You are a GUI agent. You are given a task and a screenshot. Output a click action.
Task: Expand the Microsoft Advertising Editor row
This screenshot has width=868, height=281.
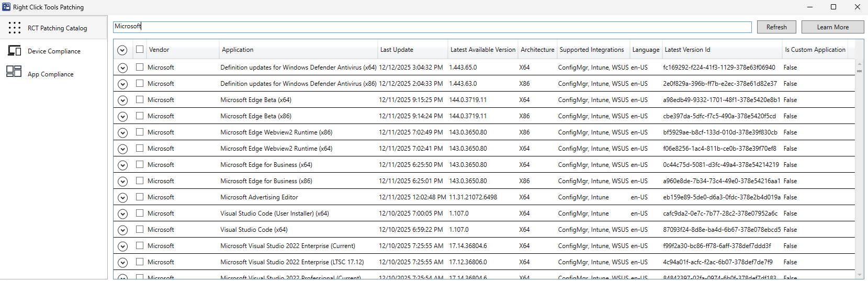pyautogui.click(x=122, y=198)
